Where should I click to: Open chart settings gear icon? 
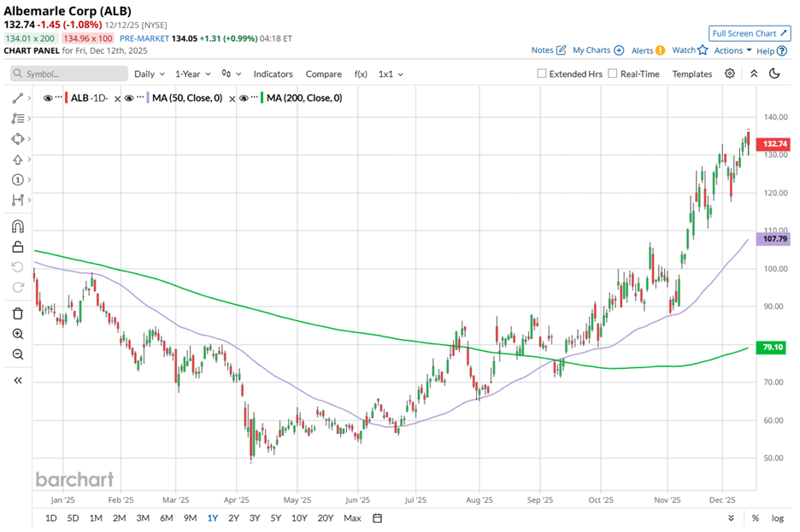click(730, 73)
